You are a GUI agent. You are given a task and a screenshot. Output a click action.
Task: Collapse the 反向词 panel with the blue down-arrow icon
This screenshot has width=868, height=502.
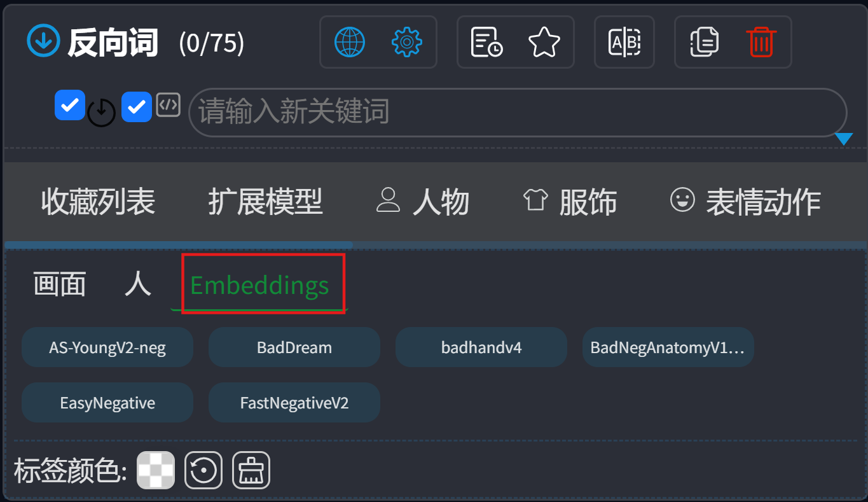(43, 41)
